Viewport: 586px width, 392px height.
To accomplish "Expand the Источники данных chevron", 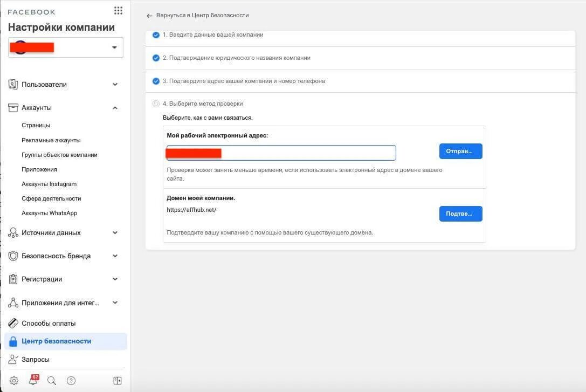I will click(x=115, y=233).
